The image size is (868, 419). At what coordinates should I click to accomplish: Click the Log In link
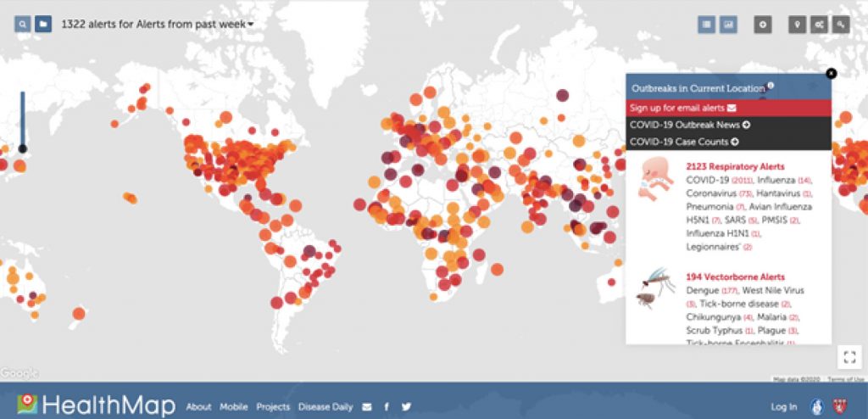pos(783,407)
